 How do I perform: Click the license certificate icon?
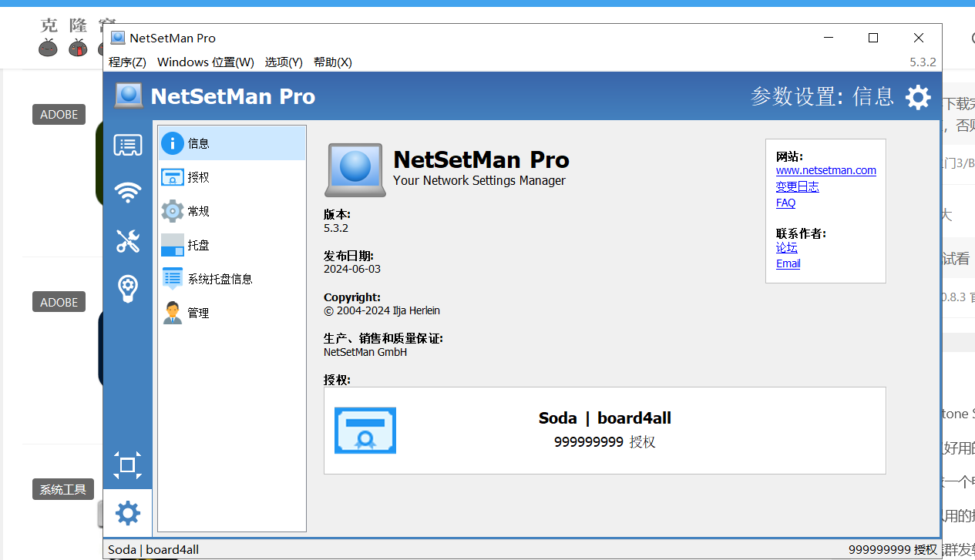(x=365, y=431)
